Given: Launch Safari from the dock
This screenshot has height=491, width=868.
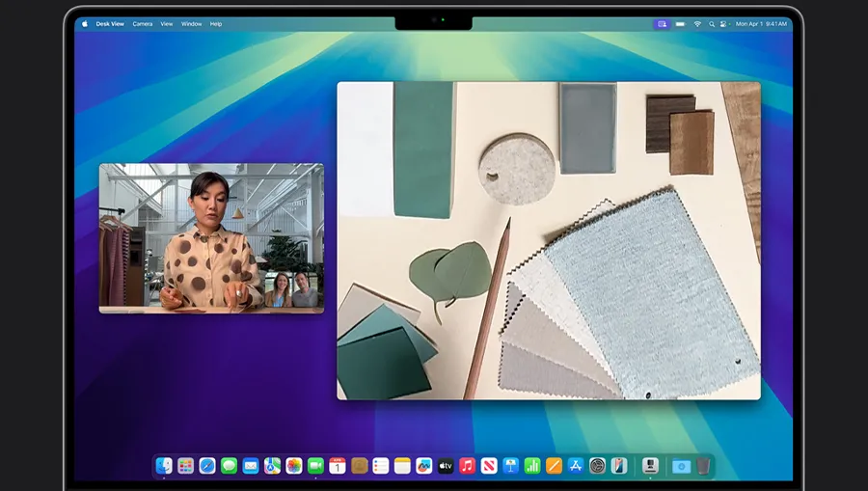Looking at the screenshot, I should [207, 466].
